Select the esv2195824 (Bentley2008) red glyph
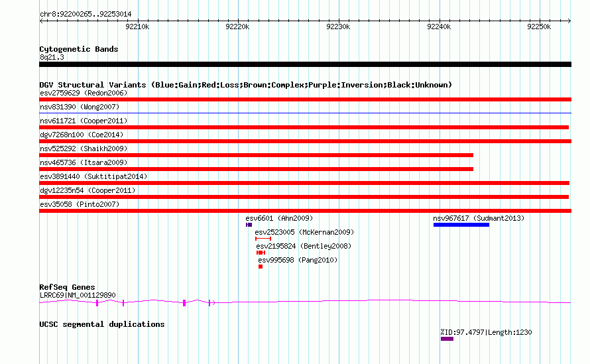The width and height of the screenshot is (590, 364). click(x=261, y=253)
